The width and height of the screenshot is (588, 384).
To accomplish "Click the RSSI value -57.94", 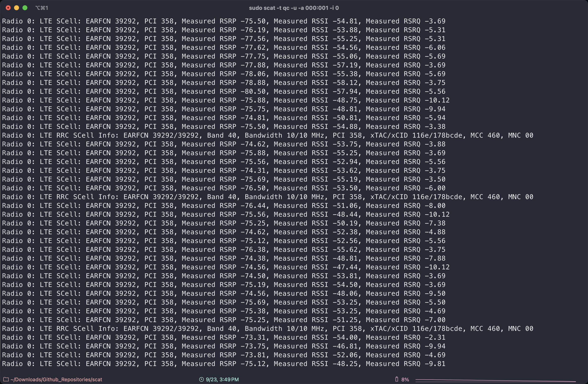I will tap(345, 91).
